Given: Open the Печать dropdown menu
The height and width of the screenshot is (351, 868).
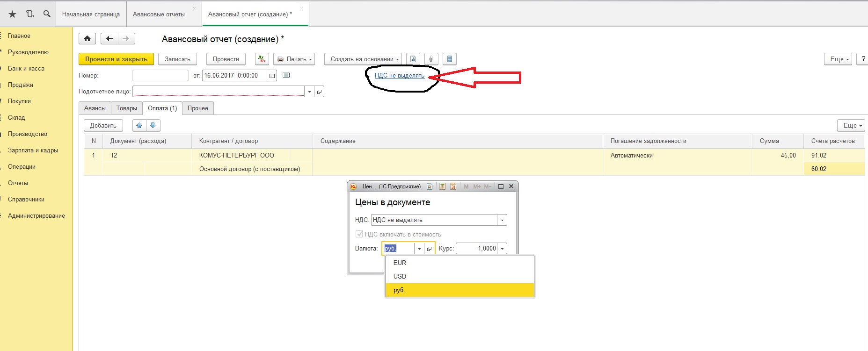Looking at the screenshot, I should pyautogui.click(x=294, y=59).
